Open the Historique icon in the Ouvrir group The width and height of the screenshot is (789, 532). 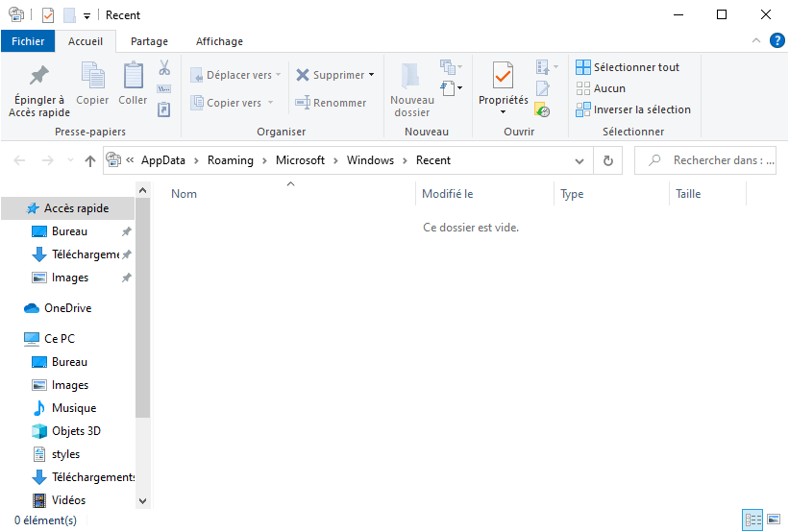pos(542,111)
